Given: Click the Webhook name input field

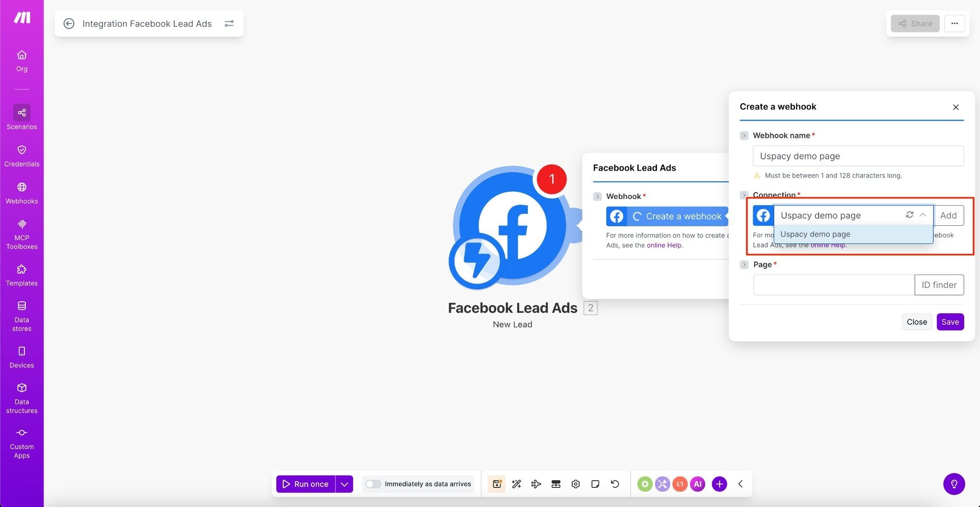Looking at the screenshot, I should pos(858,156).
